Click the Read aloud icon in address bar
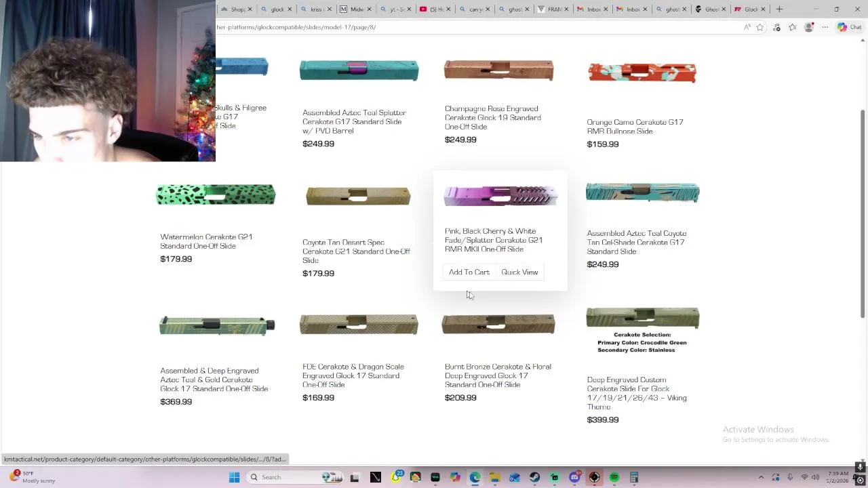 747,27
